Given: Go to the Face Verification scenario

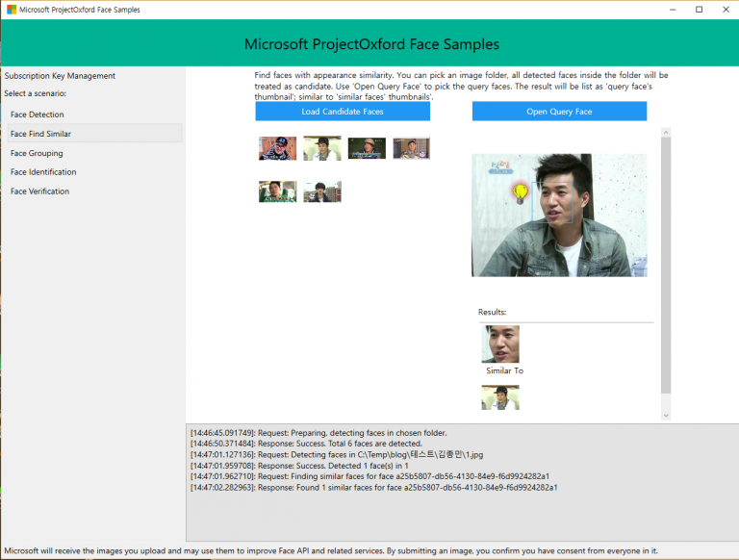Looking at the screenshot, I should [40, 191].
